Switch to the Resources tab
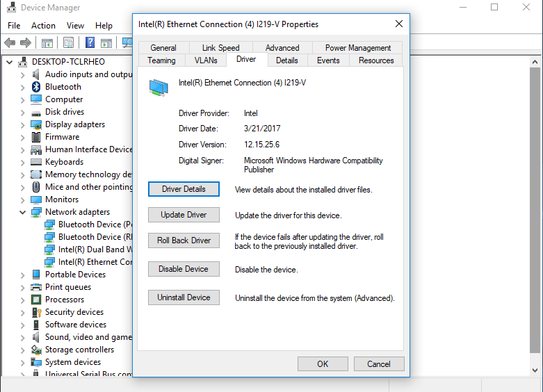This screenshot has height=392, width=543. click(x=376, y=60)
